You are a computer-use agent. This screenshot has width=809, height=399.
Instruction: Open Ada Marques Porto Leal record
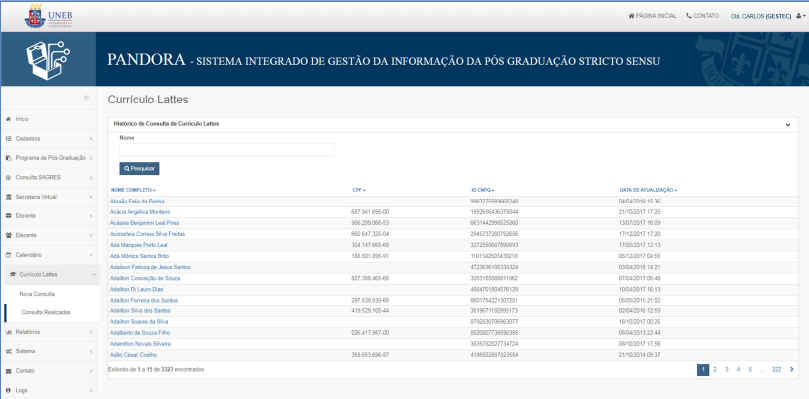click(139, 245)
